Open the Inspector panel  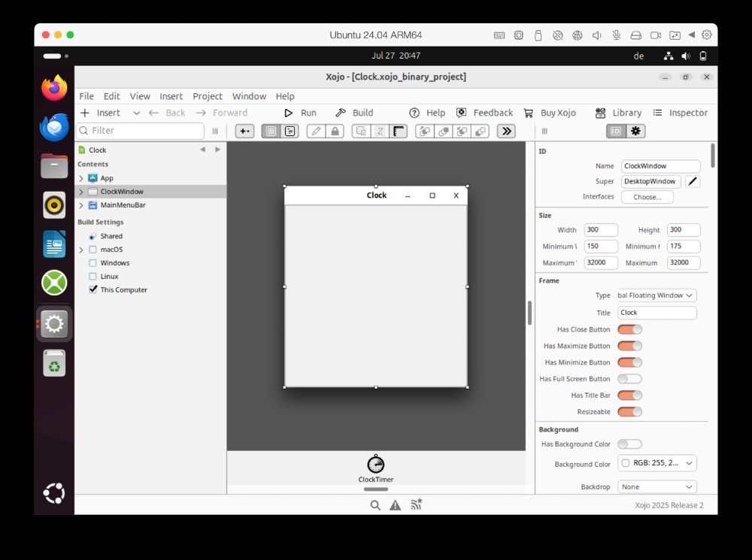680,113
